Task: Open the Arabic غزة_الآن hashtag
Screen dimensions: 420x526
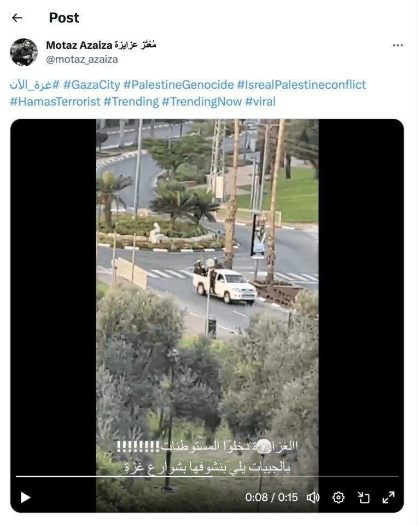Action: (x=35, y=85)
